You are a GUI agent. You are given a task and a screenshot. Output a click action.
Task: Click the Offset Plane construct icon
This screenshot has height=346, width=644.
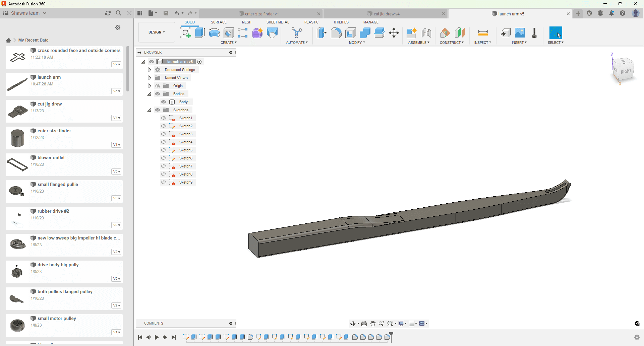(445, 33)
